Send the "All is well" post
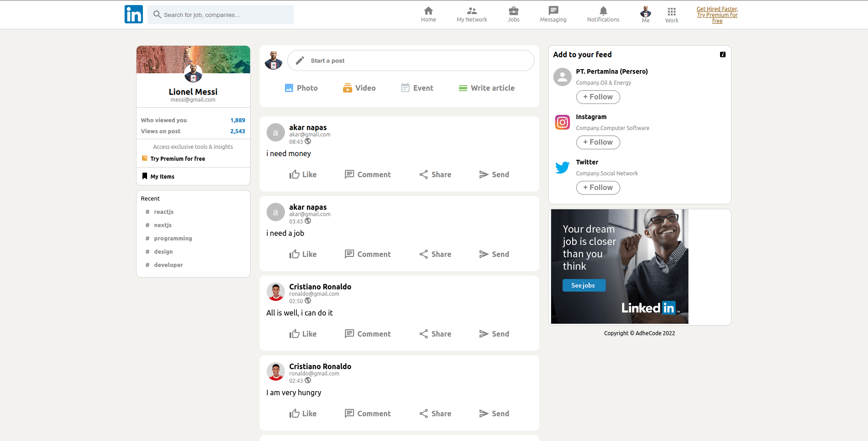The height and width of the screenshot is (441, 868). 494,334
